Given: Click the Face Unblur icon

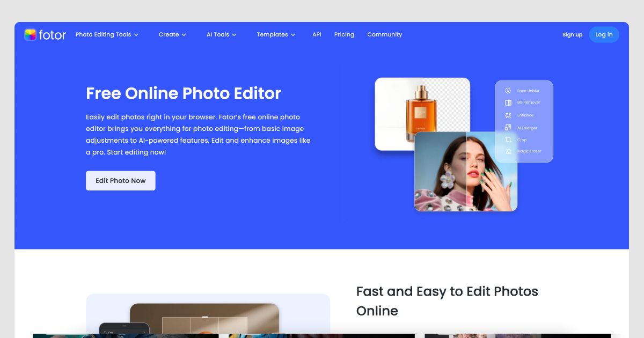Looking at the screenshot, I should 508,91.
